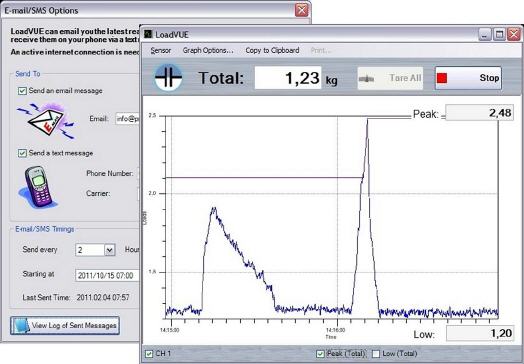Click the email envelope illustration

click(46, 121)
